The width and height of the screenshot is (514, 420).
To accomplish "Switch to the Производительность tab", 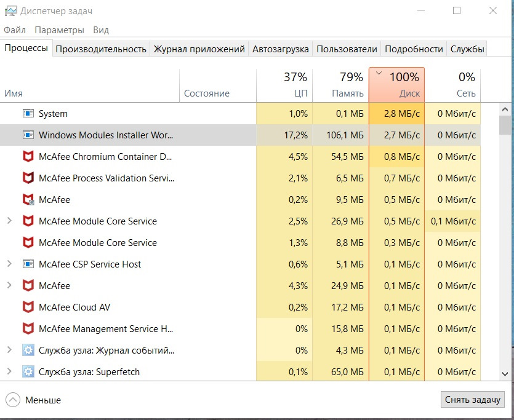I will [x=101, y=49].
